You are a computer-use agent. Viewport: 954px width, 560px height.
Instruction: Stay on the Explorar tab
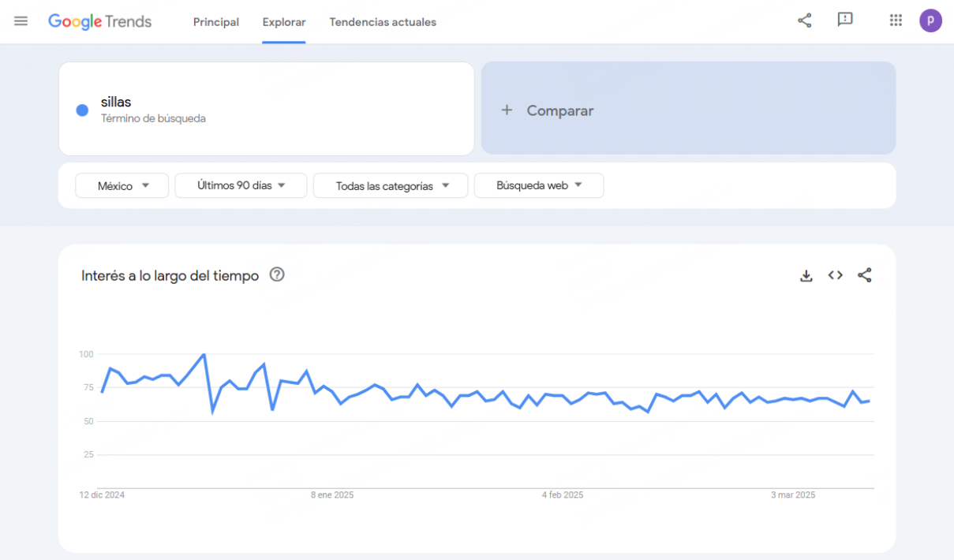[x=283, y=22]
